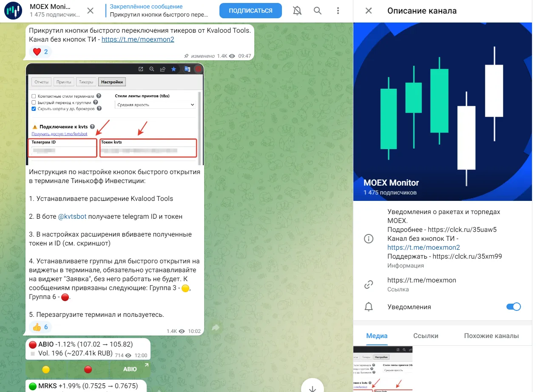Image resolution: width=546 pixels, height=392 pixels.
Task: Toggle the Уведомления notifications switch
Action: tap(513, 307)
